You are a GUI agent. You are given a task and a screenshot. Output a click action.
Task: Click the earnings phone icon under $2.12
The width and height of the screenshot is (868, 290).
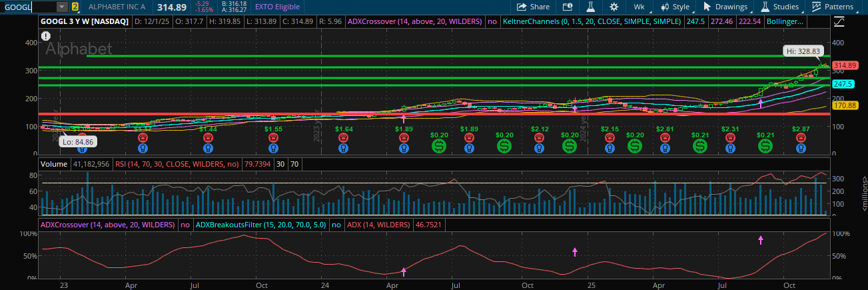(540, 137)
